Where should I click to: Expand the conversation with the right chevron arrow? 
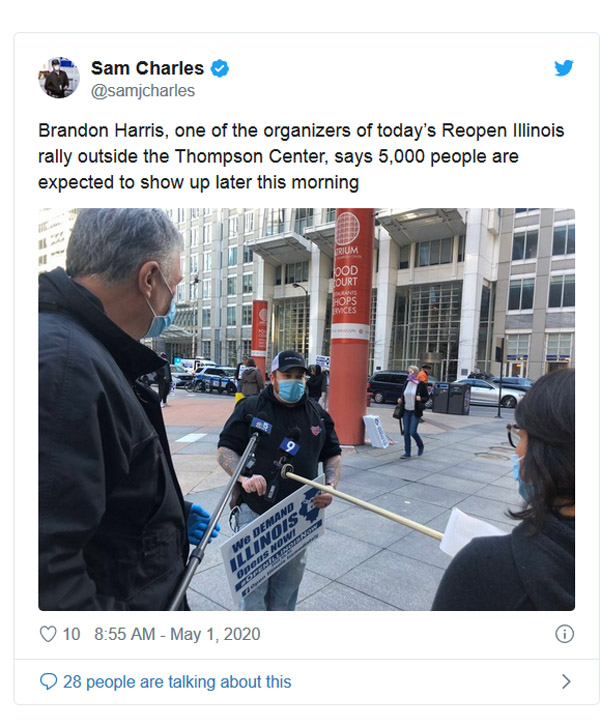(x=566, y=682)
